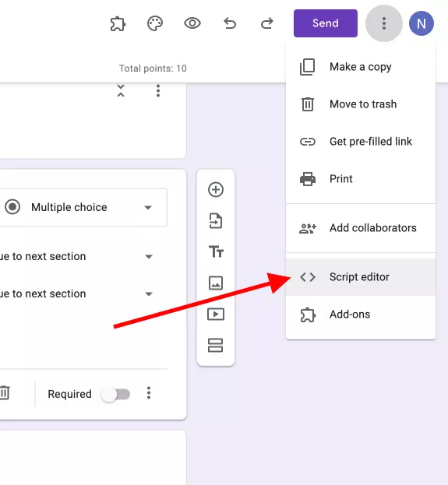Click the Redo arrow icon

pos(267,23)
